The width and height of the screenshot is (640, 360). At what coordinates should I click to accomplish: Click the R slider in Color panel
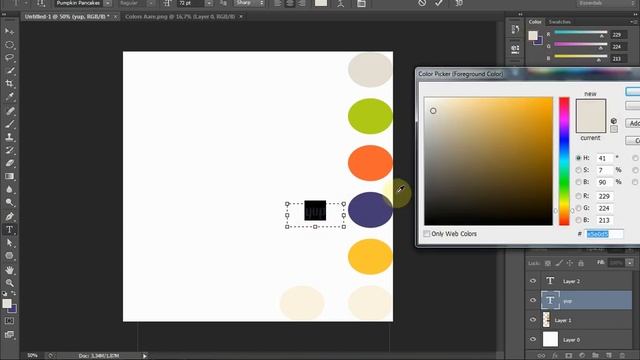pyautogui.click(x=580, y=33)
